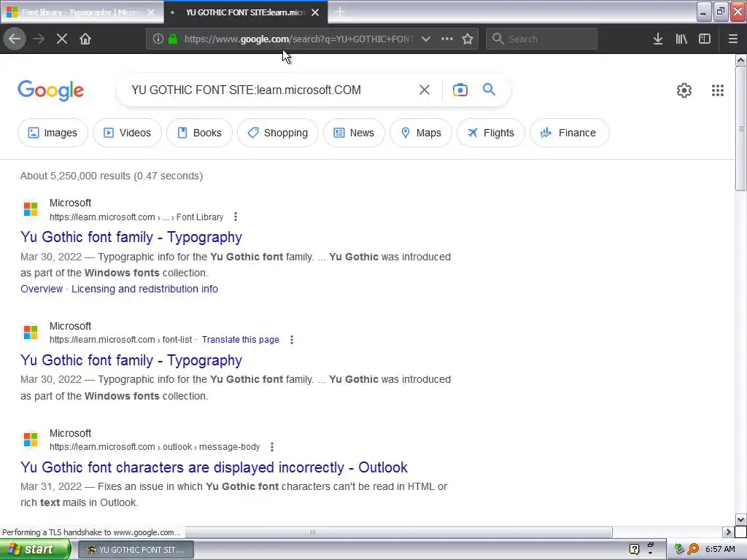Go back to the previous page

15,39
